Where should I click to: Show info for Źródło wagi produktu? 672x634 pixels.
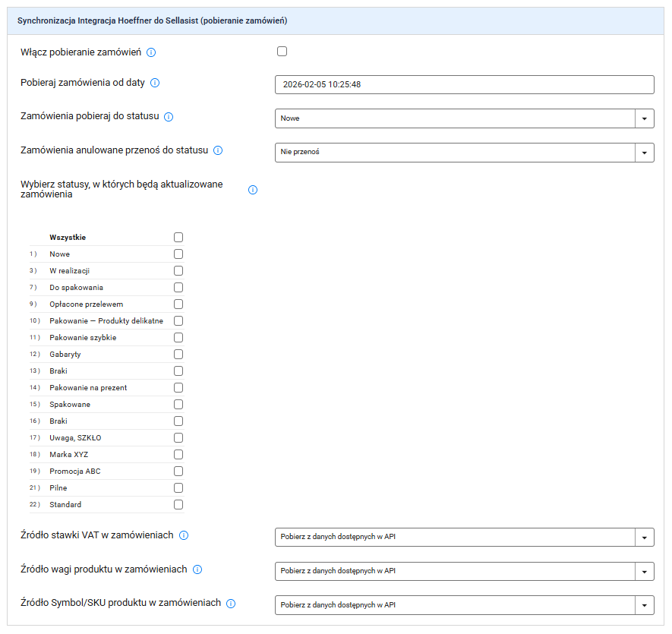pos(197,569)
